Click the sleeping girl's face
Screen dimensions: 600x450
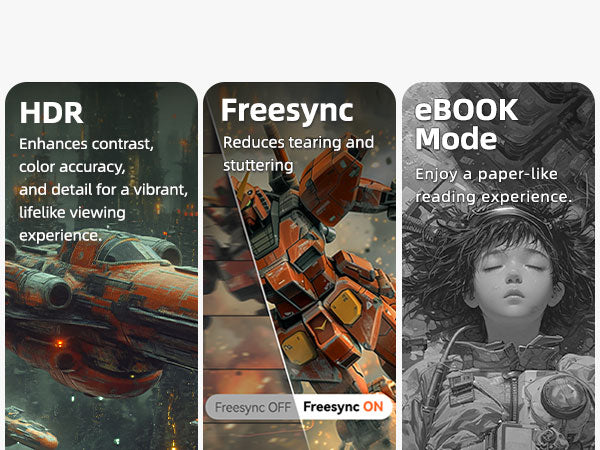(513, 279)
